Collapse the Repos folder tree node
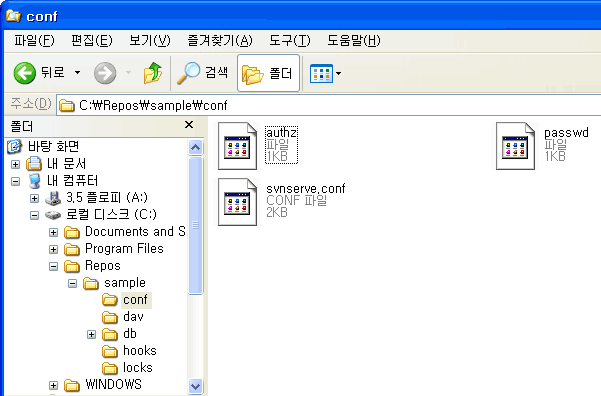Viewport: 601px width, 396px height. point(54,266)
